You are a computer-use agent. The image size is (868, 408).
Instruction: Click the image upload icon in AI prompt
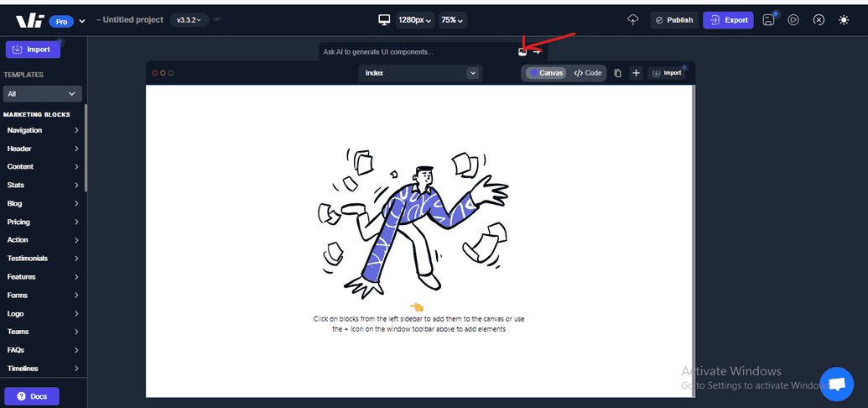tap(522, 51)
